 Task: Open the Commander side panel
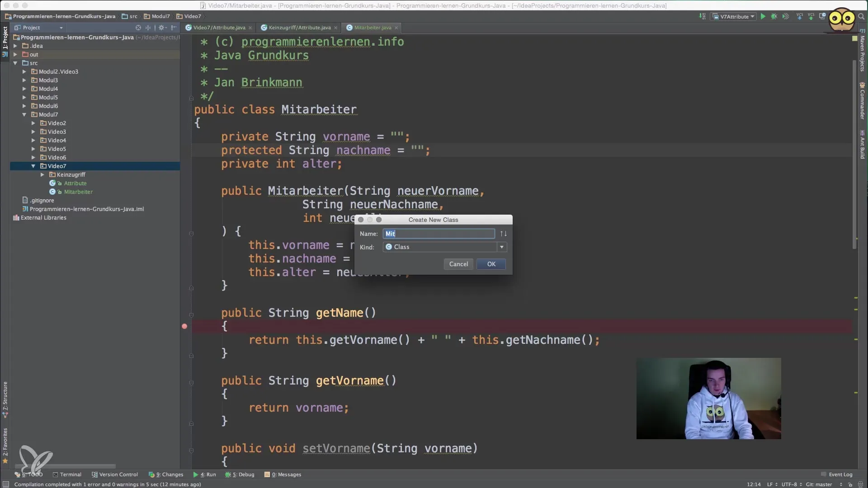[x=862, y=100]
